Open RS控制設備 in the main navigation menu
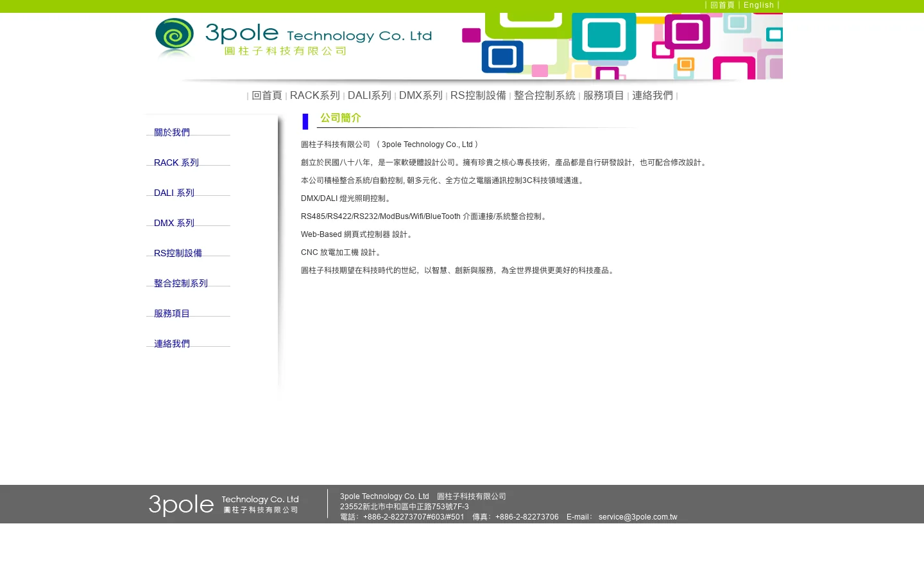The height and width of the screenshot is (578, 924). pos(478,96)
